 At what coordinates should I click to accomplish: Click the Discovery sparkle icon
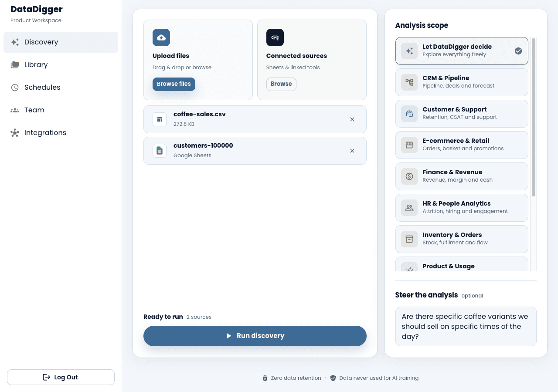[15, 42]
